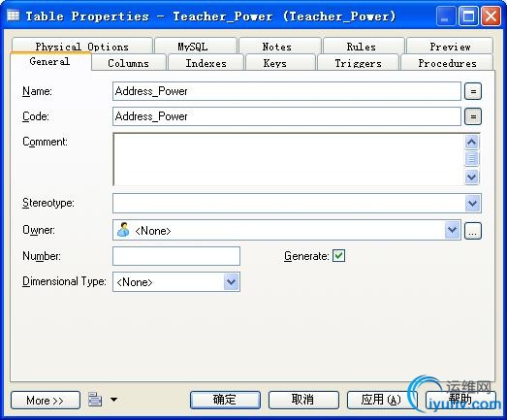The width and height of the screenshot is (507, 420).
Task: Click the equals button beside Code field
Action: point(473,116)
